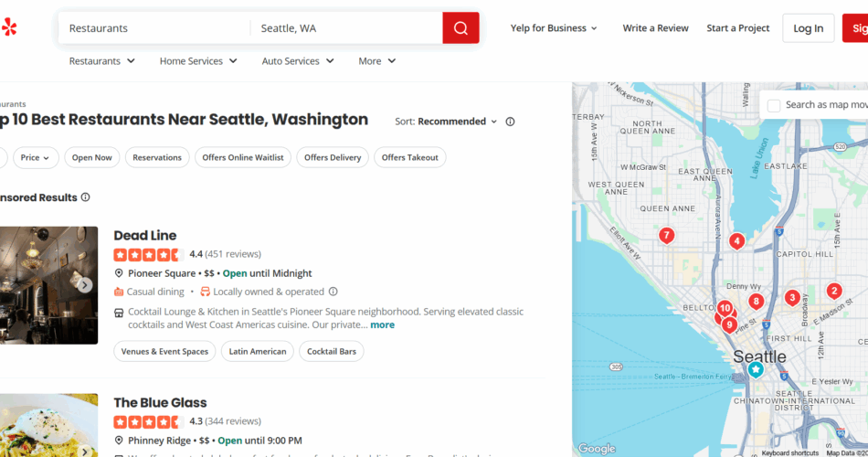Expand the More menu

click(377, 61)
